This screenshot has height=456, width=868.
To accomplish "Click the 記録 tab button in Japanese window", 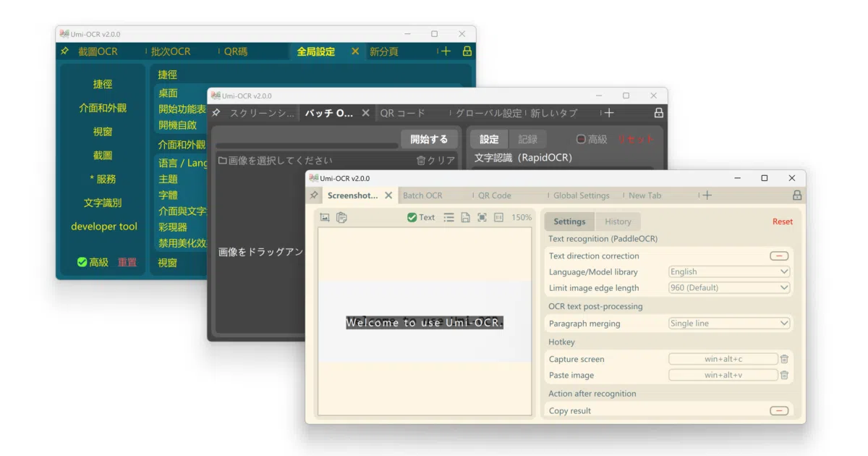I will point(528,139).
